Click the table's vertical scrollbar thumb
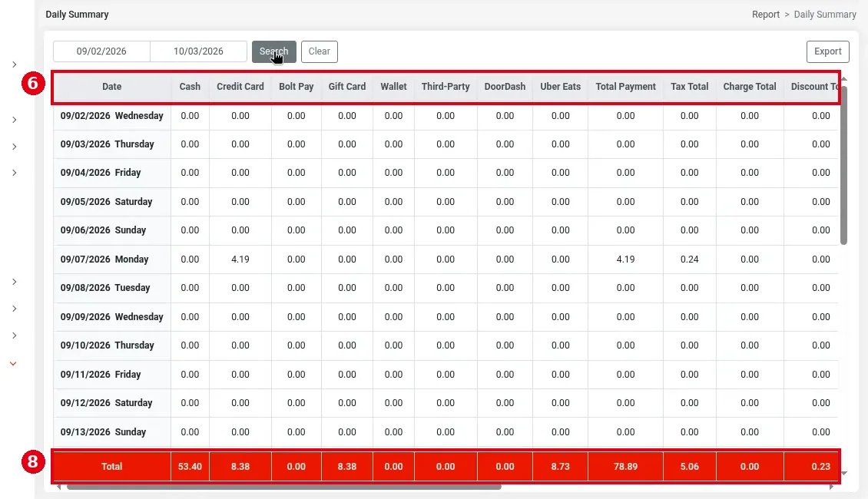 (x=843, y=165)
